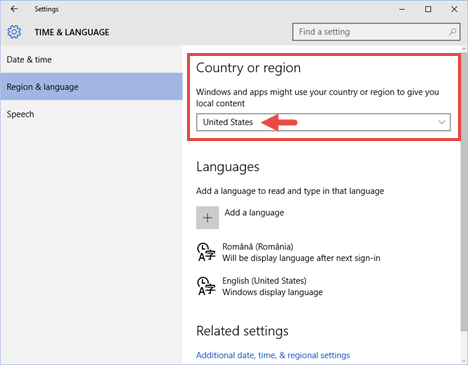Click the TIME & LANGUAGE title

pyautogui.click(x=72, y=32)
